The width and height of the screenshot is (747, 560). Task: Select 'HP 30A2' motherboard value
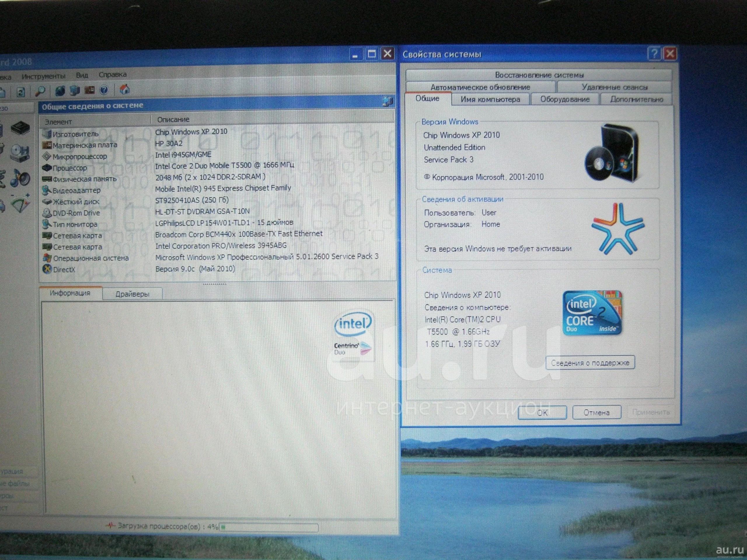(169, 143)
